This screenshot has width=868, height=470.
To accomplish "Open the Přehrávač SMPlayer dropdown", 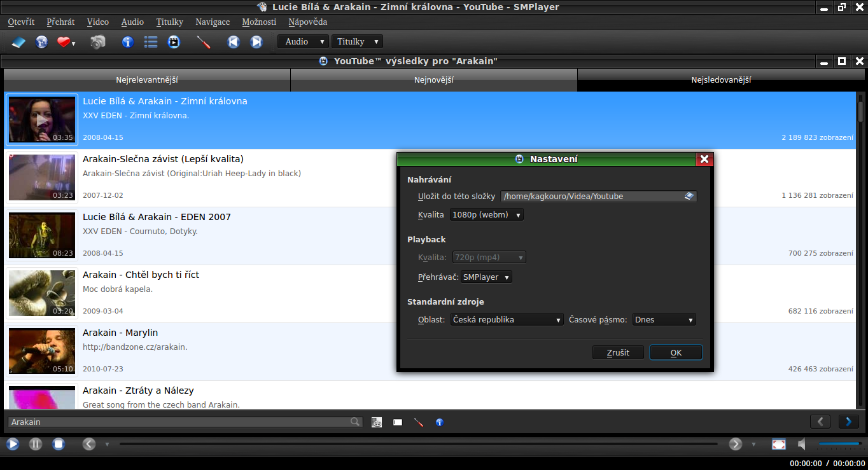I will [x=486, y=277].
